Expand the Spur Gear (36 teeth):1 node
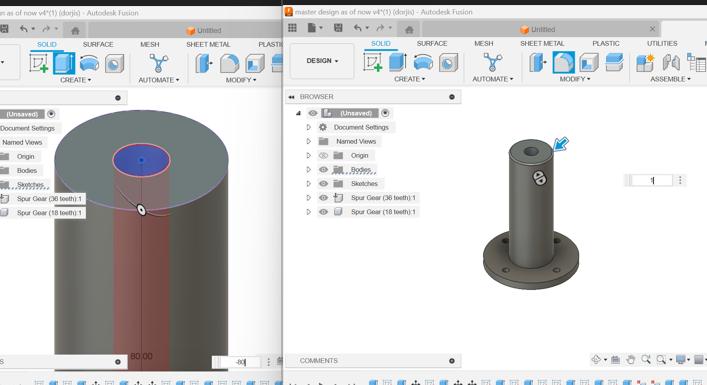This screenshot has height=385, width=707. (x=308, y=197)
